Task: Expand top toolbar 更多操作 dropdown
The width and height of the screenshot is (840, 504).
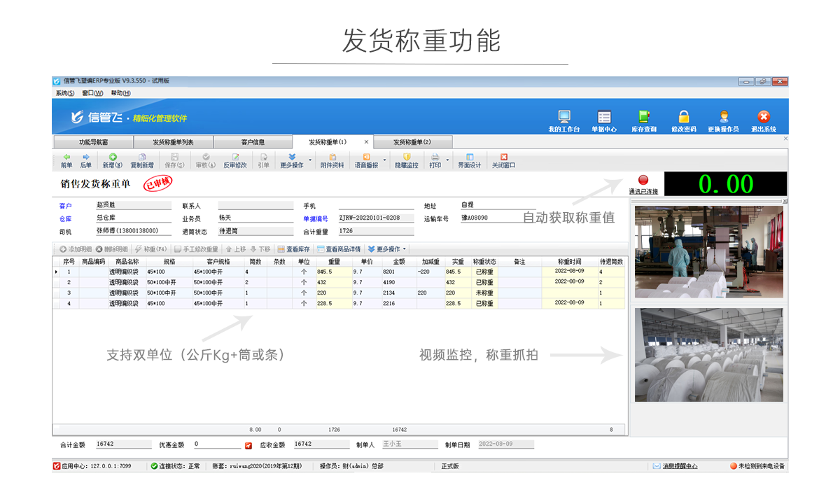Action: tap(311, 160)
